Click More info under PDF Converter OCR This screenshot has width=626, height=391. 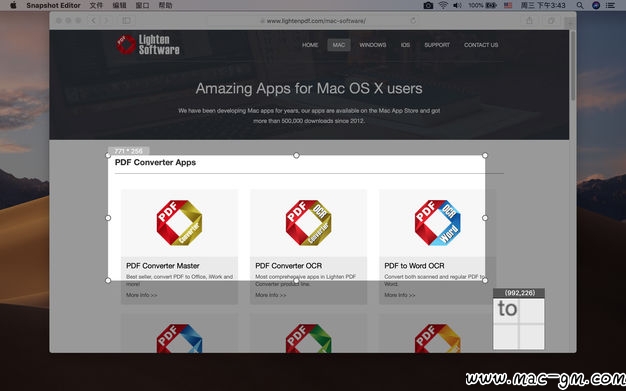click(x=271, y=295)
